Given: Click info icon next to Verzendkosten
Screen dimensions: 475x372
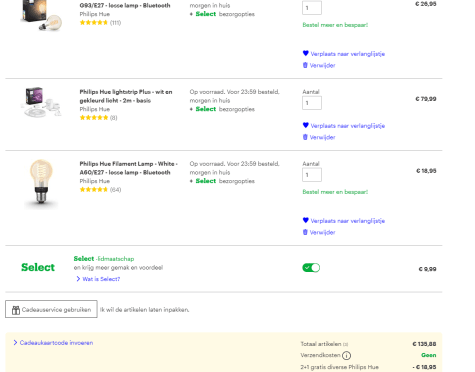Looking at the screenshot, I should pos(347,355).
